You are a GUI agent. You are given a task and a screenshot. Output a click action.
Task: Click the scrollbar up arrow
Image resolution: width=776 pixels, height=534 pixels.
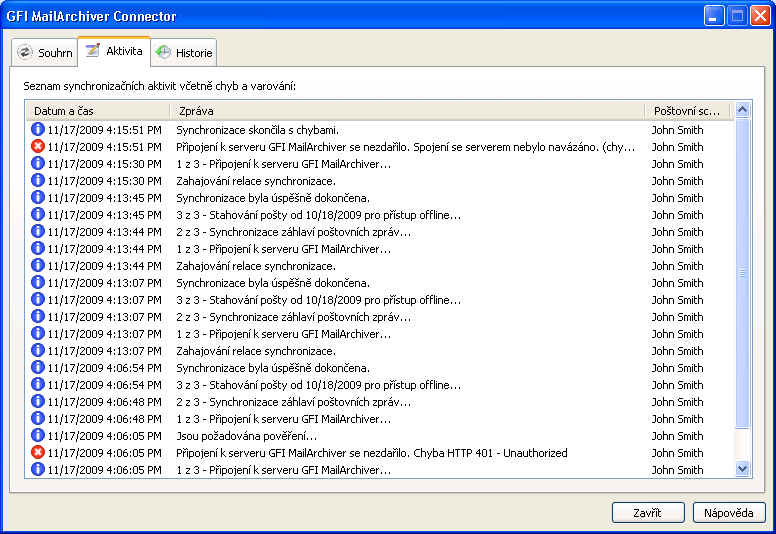(x=742, y=109)
